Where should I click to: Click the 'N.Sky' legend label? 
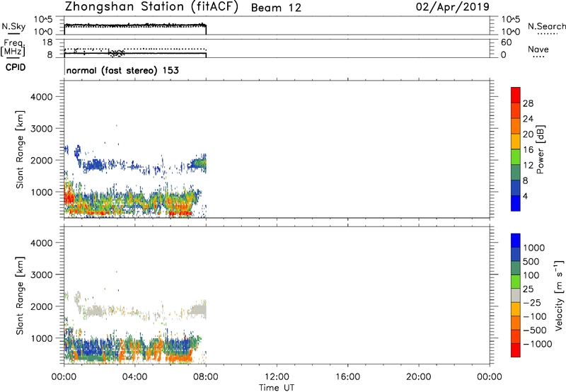(13, 26)
